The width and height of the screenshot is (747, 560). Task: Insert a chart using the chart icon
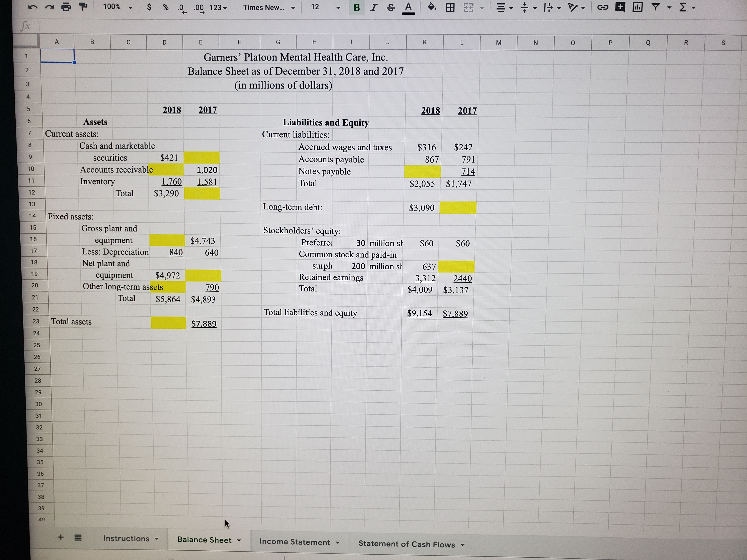coord(638,7)
